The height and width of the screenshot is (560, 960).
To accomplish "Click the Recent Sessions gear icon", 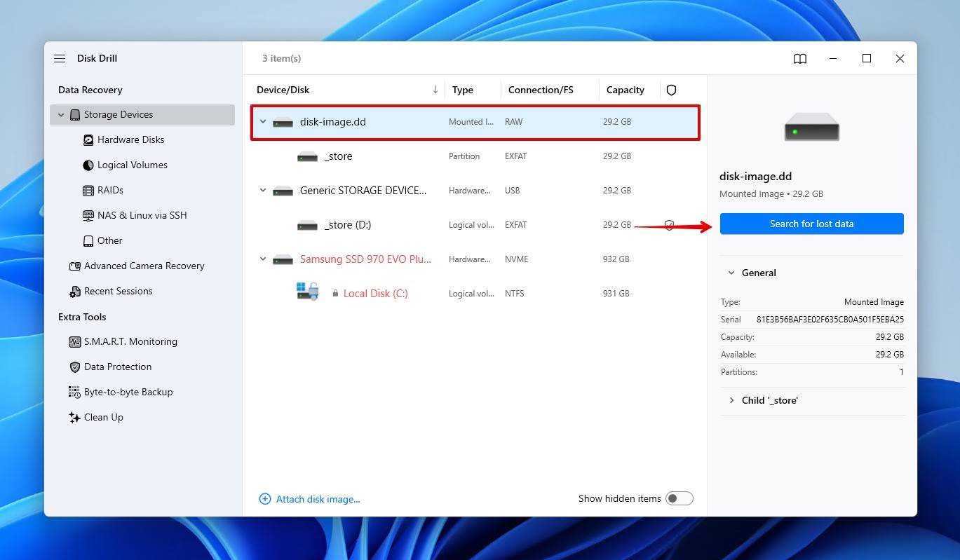I will pyautogui.click(x=75, y=292).
